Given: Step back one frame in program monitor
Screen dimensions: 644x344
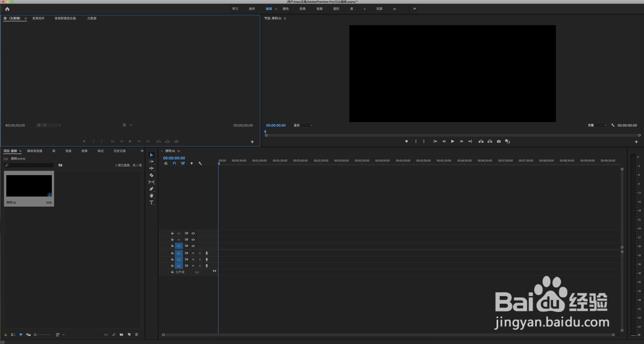Looking at the screenshot, I should click(x=444, y=142).
